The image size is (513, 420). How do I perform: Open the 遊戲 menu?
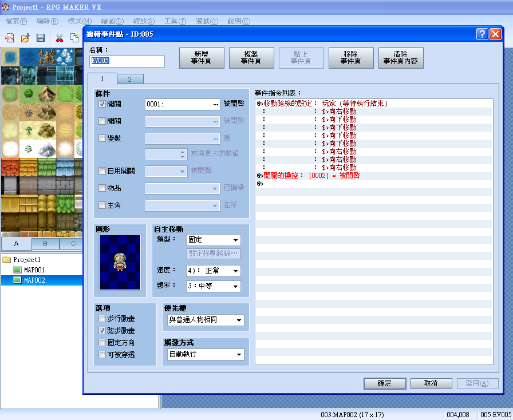(207, 21)
